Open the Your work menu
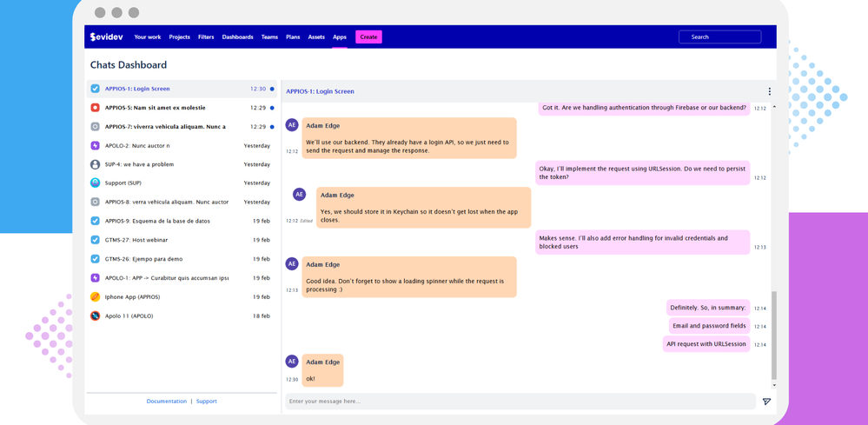 coord(147,37)
